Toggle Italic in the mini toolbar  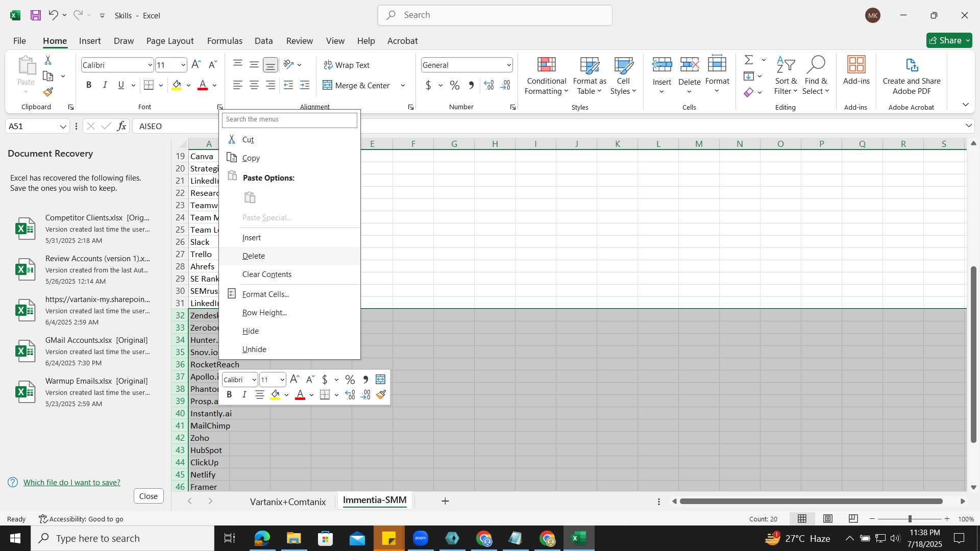point(244,394)
